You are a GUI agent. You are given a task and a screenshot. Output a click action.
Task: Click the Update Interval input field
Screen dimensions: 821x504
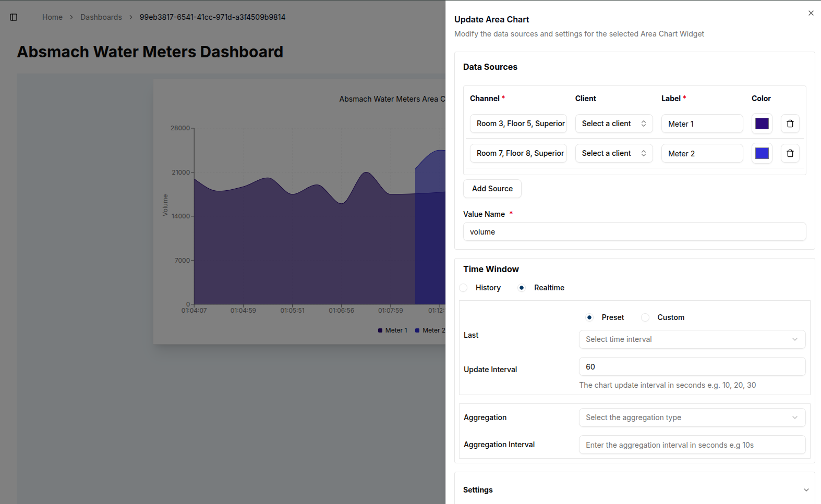(x=692, y=367)
